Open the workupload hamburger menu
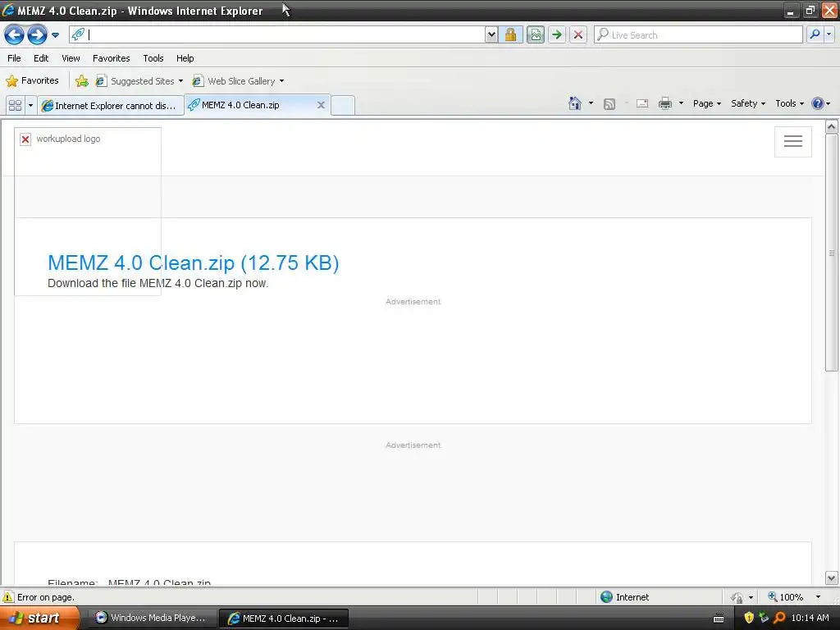This screenshot has width=840, height=630. click(x=793, y=141)
